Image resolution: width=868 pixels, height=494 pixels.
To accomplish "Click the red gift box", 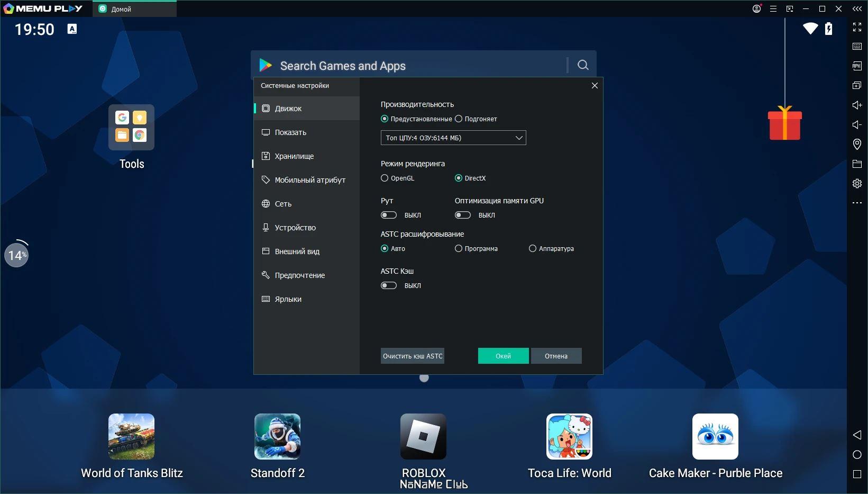I will (x=785, y=123).
